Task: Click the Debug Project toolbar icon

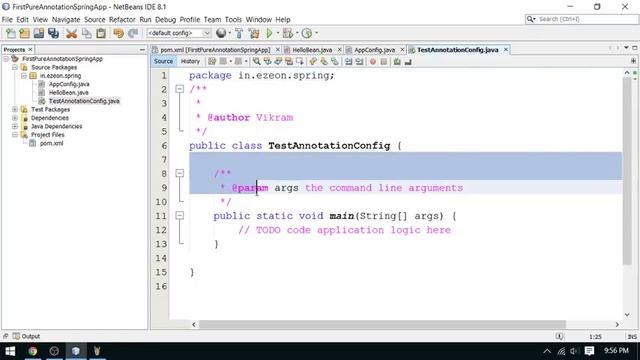Action: [x=287, y=33]
